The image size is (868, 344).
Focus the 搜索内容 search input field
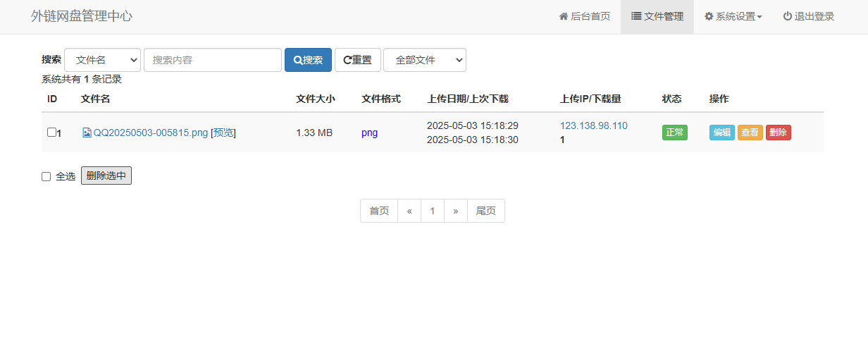tap(212, 60)
